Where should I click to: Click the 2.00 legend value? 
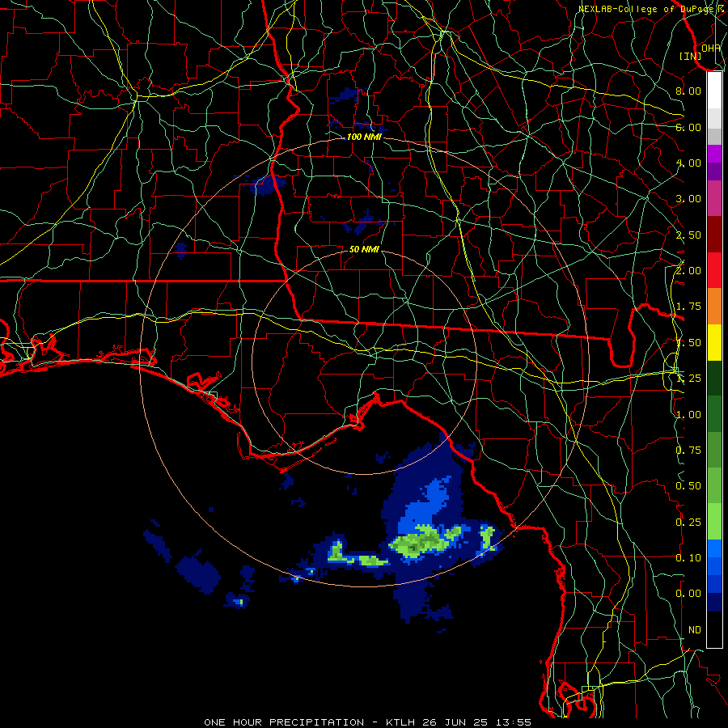(x=688, y=271)
